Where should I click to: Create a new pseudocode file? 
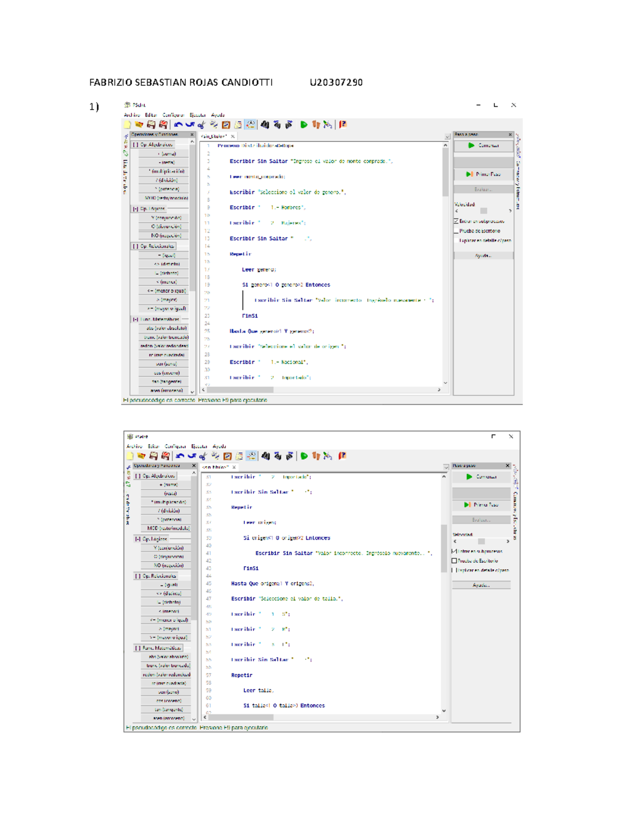[x=127, y=125]
